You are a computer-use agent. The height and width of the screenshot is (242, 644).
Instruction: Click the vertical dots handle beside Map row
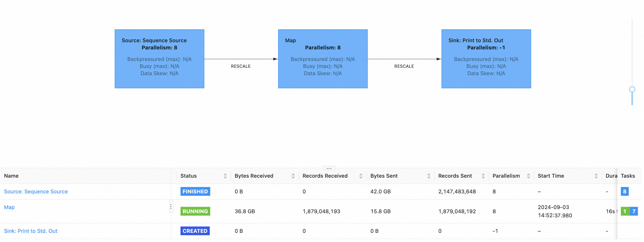point(171,206)
